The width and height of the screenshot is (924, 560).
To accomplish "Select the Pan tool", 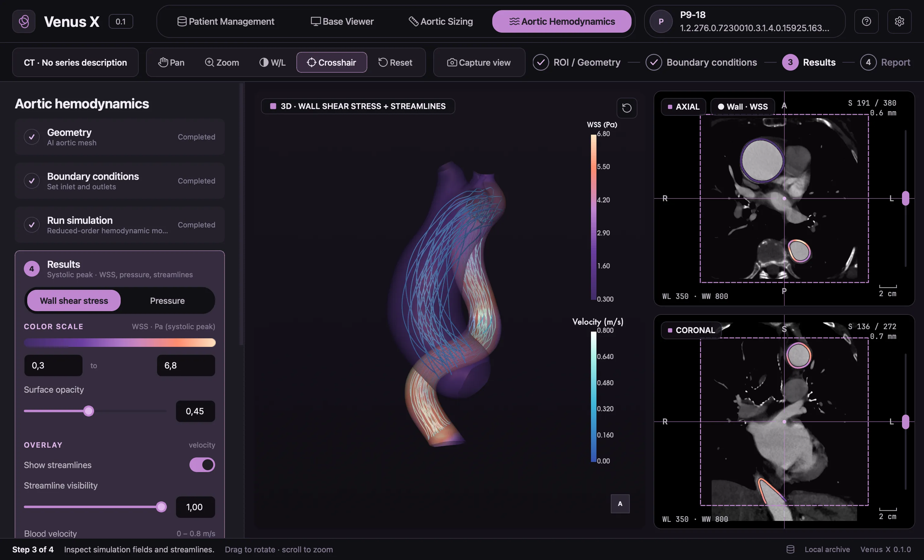I will click(171, 62).
